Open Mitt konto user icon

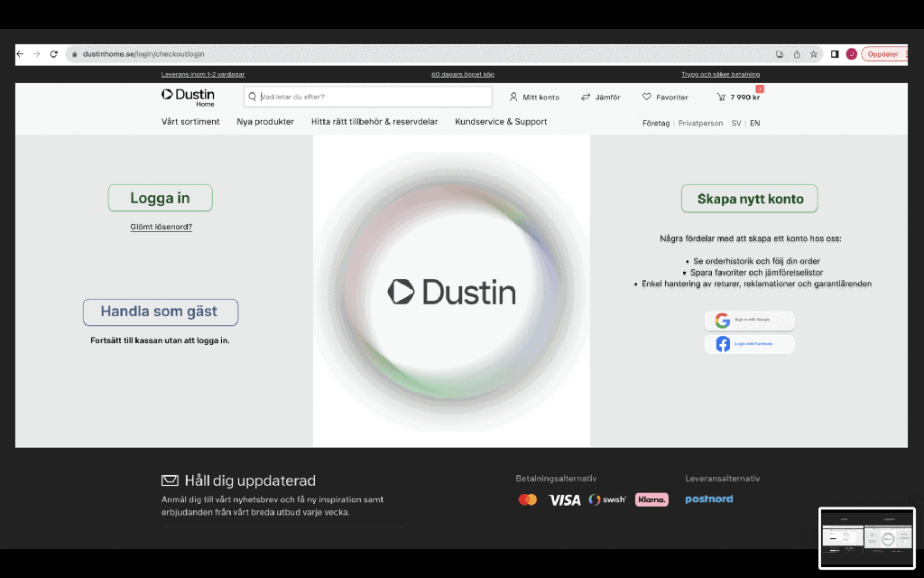pos(513,97)
